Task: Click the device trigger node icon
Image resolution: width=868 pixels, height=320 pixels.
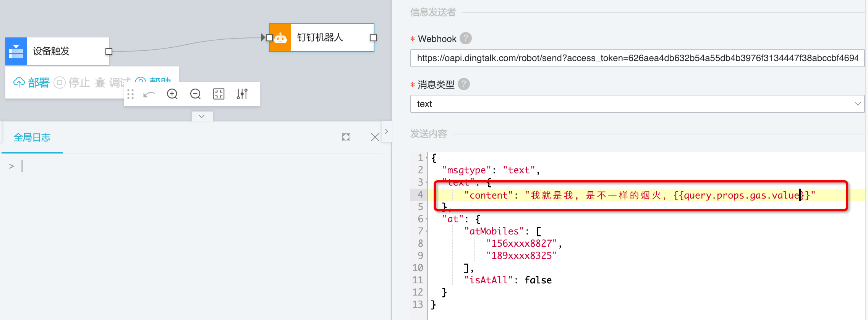Action: [16, 51]
